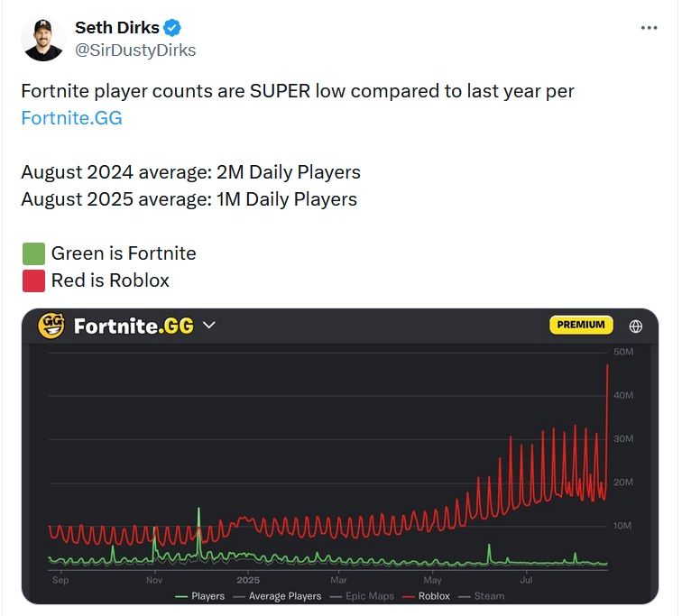Expand the chevron beside Fortnite.GG title
The width and height of the screenshot is (682, 616).
point(209,326)
